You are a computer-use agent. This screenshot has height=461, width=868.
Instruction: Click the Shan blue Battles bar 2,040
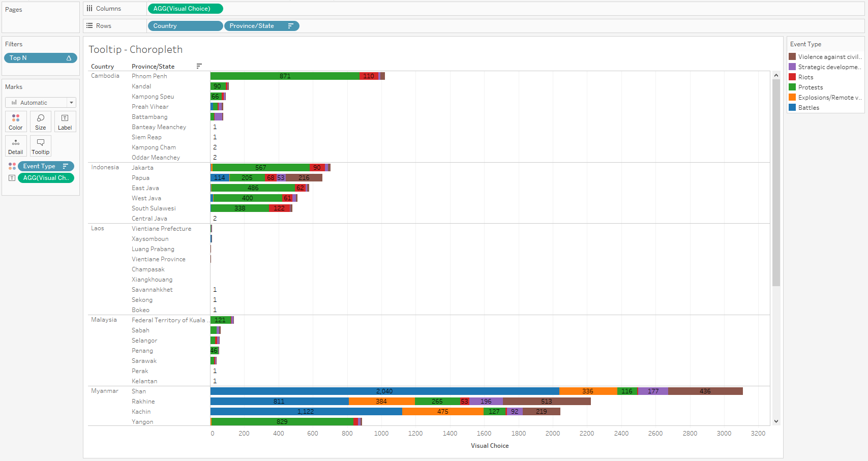coord(384,391)
